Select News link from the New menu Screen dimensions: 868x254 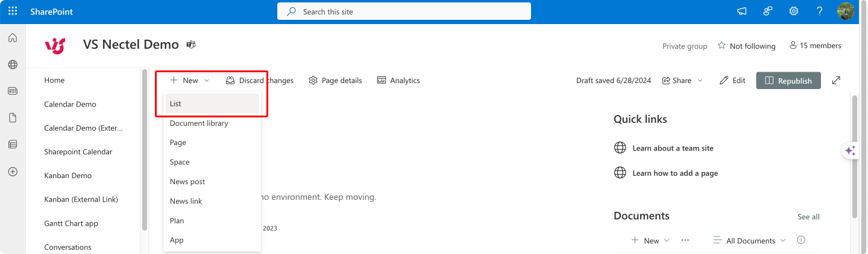point(212,201)
